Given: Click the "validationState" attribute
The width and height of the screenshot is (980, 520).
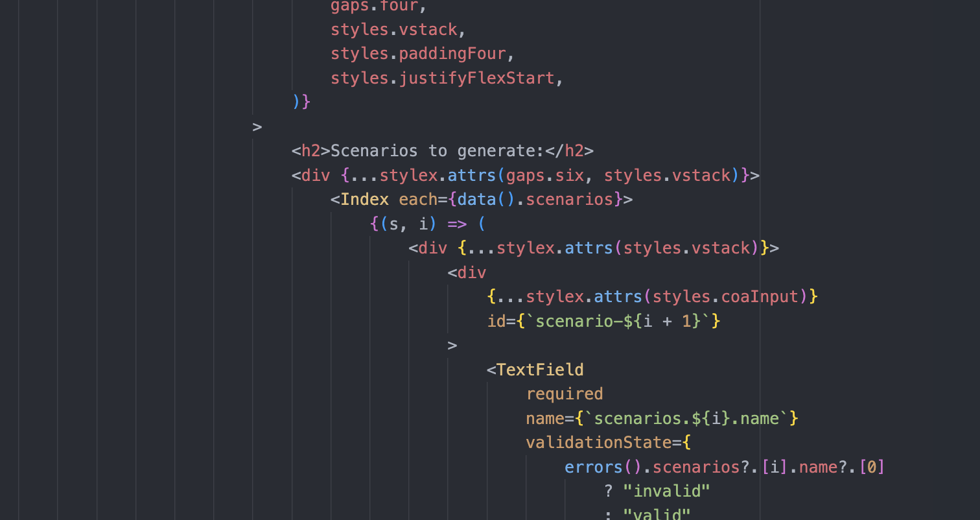Looking at the screenshot, I should click(599, 443).
